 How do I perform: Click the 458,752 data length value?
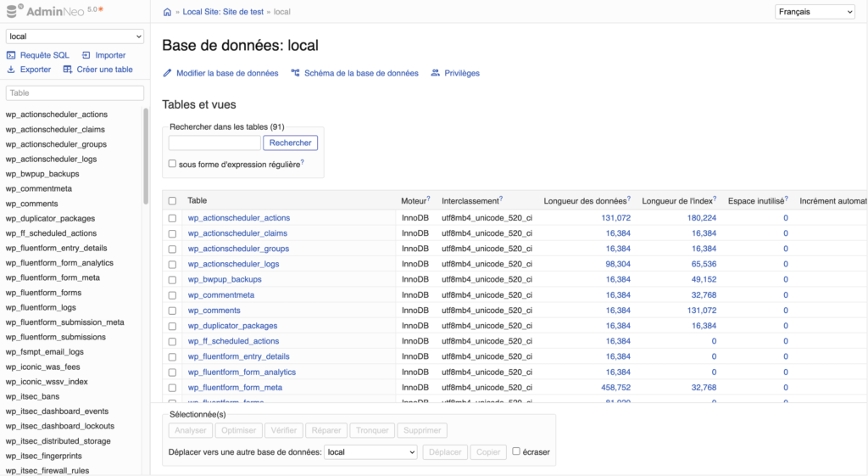coord(615,388)
